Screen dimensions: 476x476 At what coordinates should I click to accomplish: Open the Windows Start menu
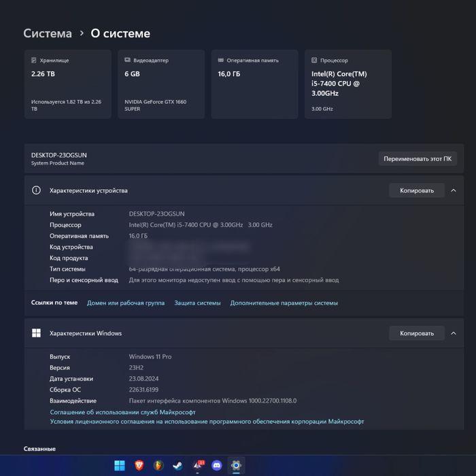click(x=119, y=465)
